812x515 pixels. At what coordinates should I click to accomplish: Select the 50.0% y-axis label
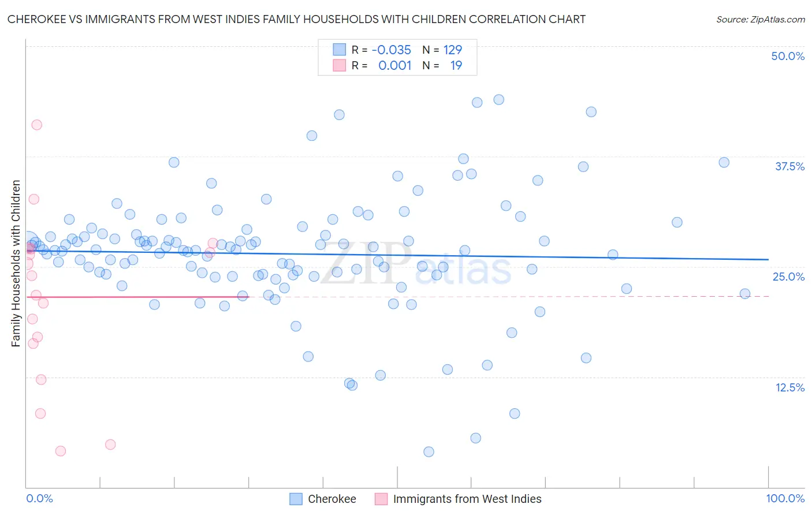tap(788, 56)
